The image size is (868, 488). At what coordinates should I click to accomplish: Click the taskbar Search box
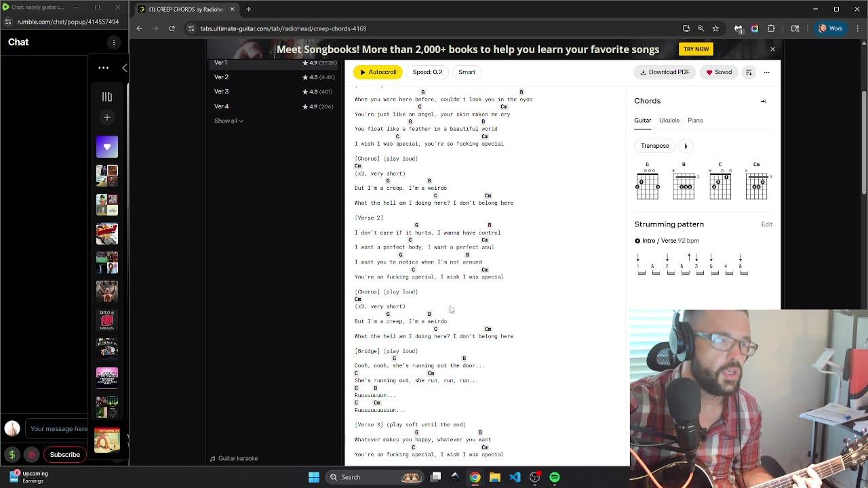click(x=374, y=477)
